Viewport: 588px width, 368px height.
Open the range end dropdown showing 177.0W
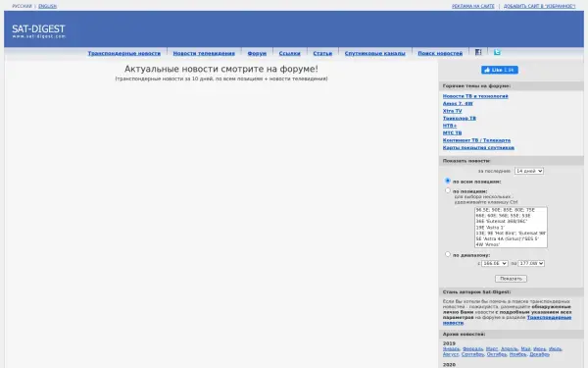point(531,263)
